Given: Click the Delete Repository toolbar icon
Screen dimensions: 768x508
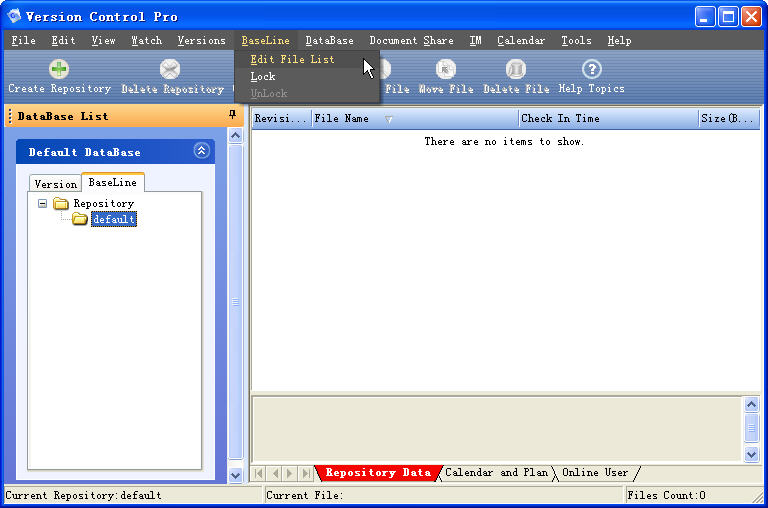Looking at the screenshot, I should pyautogui.click(x=170, y=69).
